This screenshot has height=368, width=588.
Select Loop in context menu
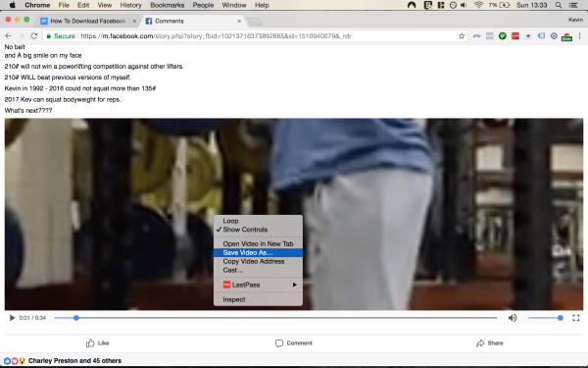click(258, 221)
